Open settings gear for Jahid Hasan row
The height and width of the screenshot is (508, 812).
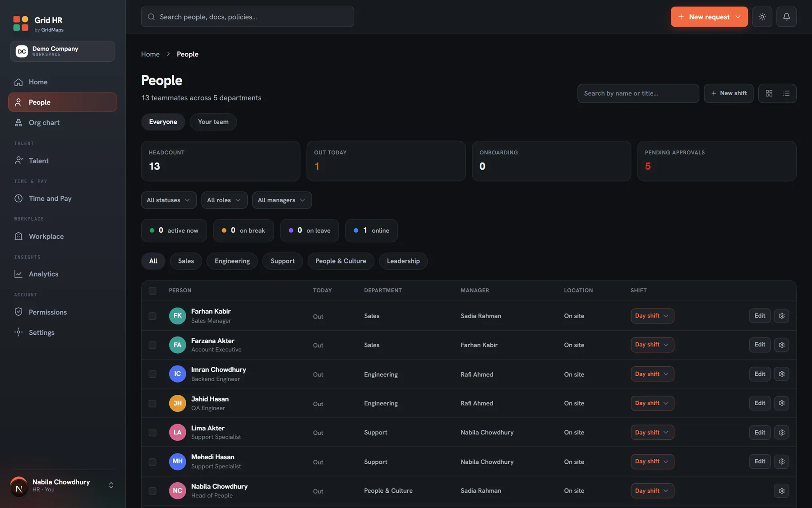click(x=781, y=403)
